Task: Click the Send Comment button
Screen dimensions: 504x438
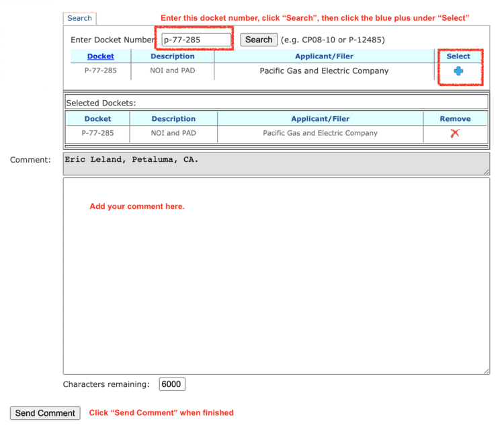Action: 45,413
